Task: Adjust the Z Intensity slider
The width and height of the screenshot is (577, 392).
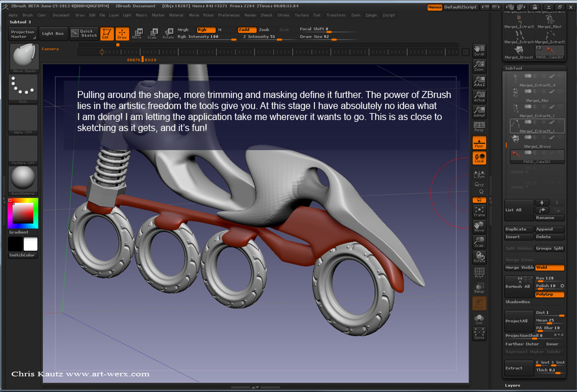Action: click(268, 37)
